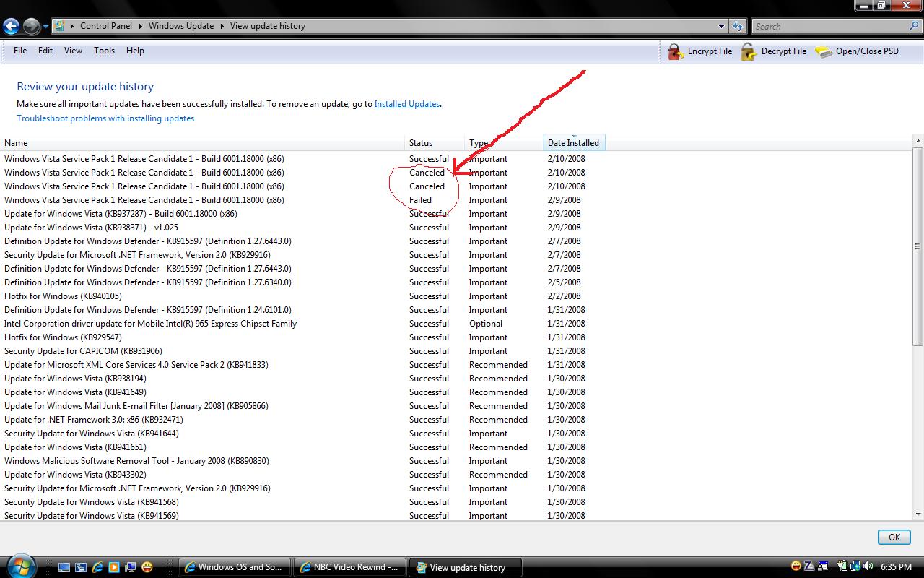Sort the list by Status column header

click(x=435, y=143)
